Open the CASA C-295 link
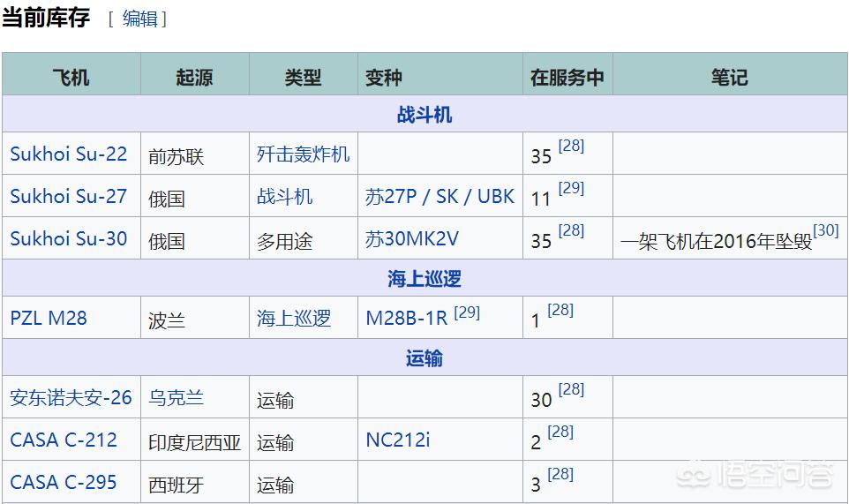 [x=64, y=482]
